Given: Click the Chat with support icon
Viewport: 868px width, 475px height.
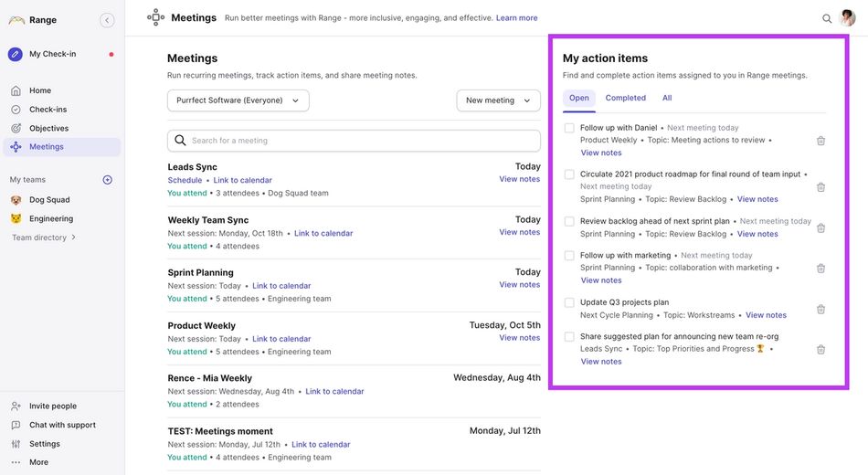Looking at the screenshot, I should pos(16,425).
